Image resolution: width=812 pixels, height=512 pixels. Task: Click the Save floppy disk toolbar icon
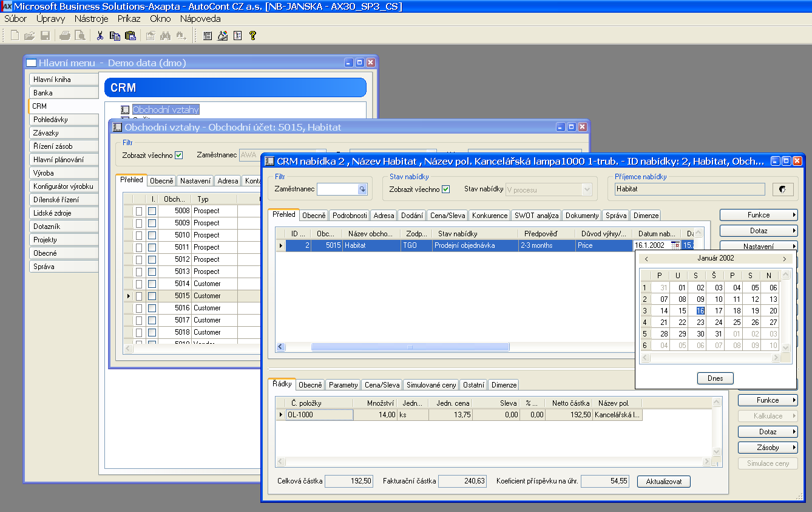tap(45, 36)
